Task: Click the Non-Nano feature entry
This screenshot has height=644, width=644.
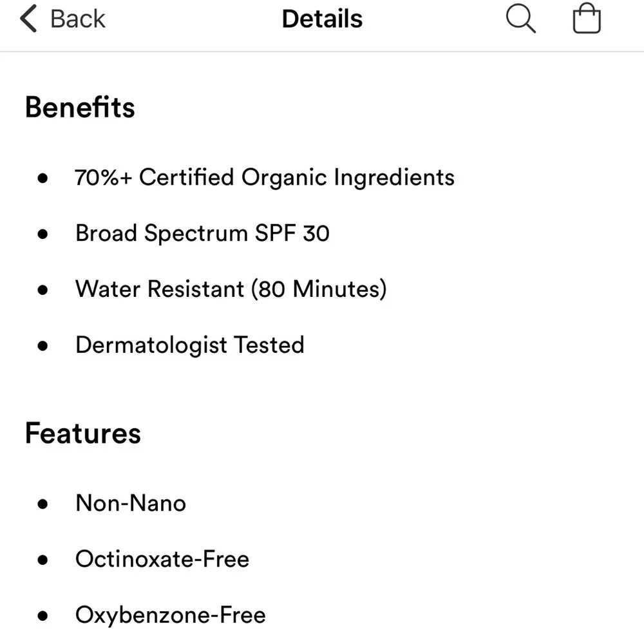Action: click(130, 503)
